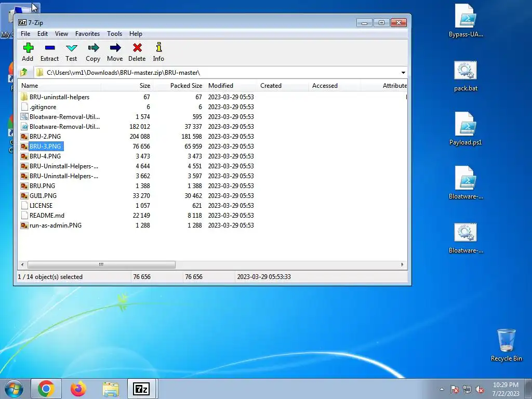
Task: Click the Action Center flag tray icon
Action: [455, 389]
